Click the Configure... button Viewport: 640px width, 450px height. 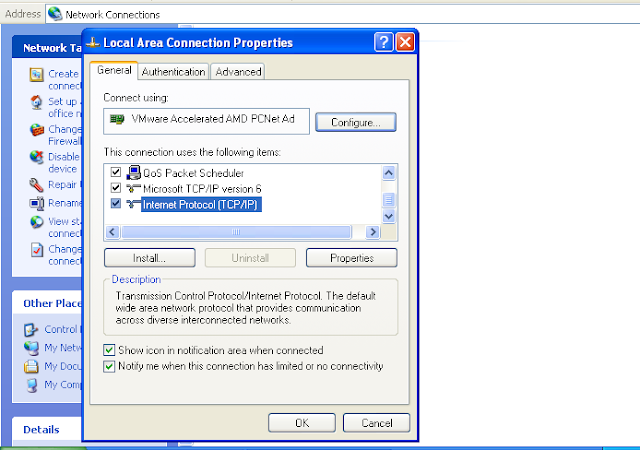[x=356, y=122]
